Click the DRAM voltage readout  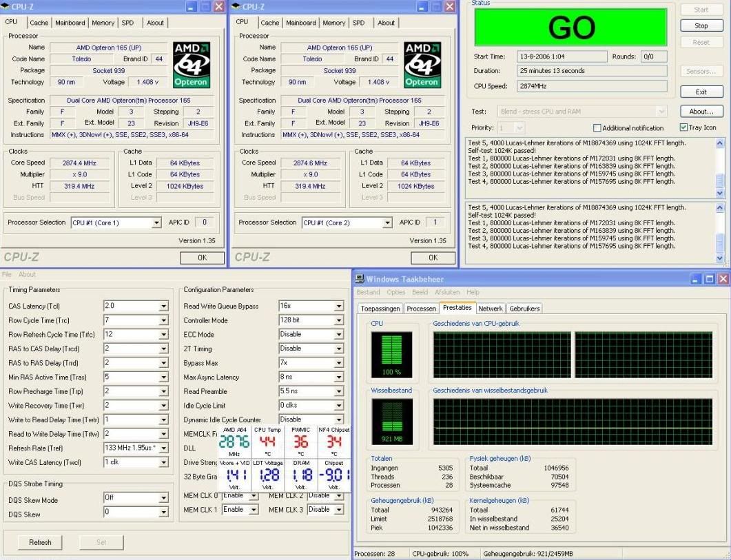click(x=302, y=475)
